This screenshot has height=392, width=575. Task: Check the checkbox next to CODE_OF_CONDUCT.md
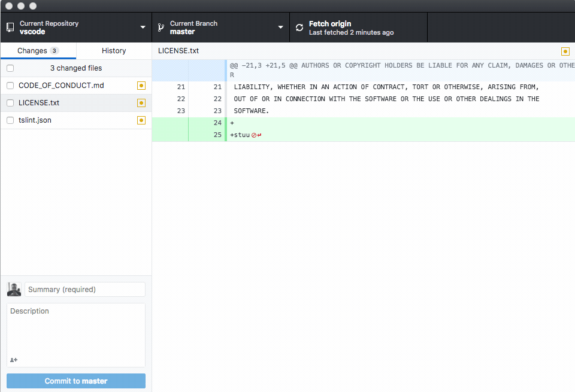coord(10,86)
